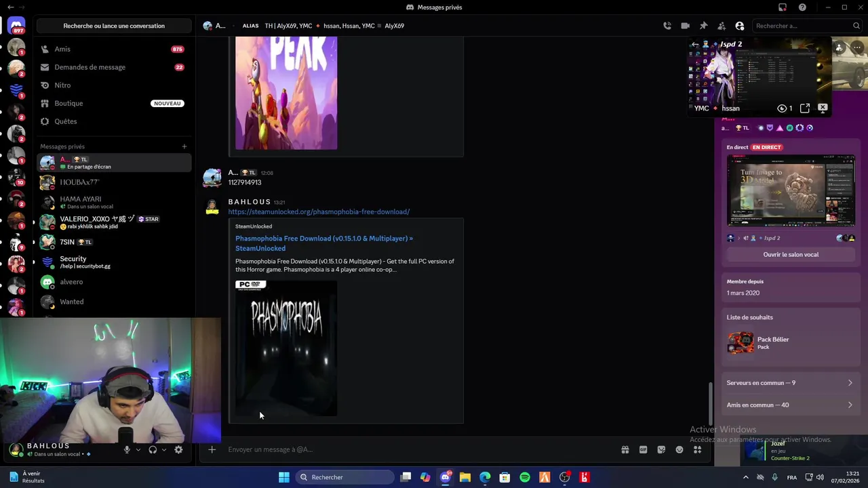Add friends to the private message
Screen dimensions: 868x488
click(x=722, y=26)
